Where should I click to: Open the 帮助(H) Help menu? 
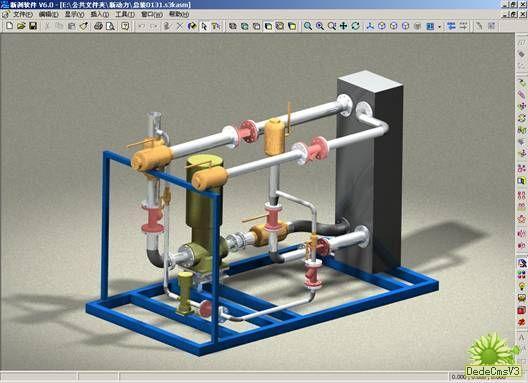(x=179, y=14)
